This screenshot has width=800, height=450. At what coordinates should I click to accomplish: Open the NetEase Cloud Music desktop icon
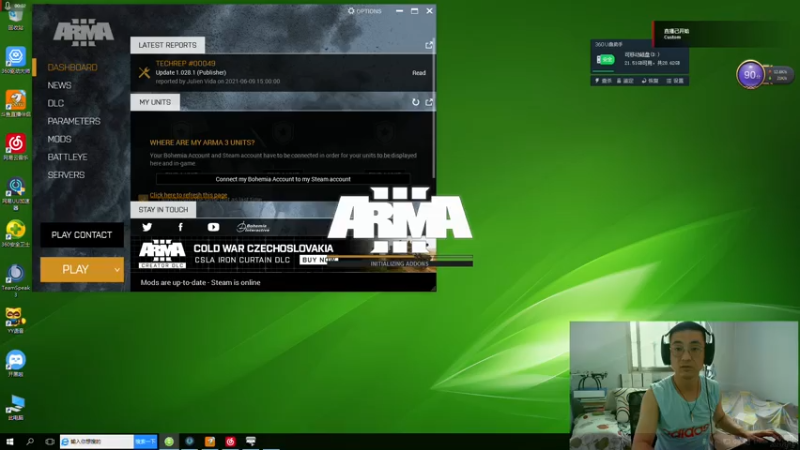15,147
